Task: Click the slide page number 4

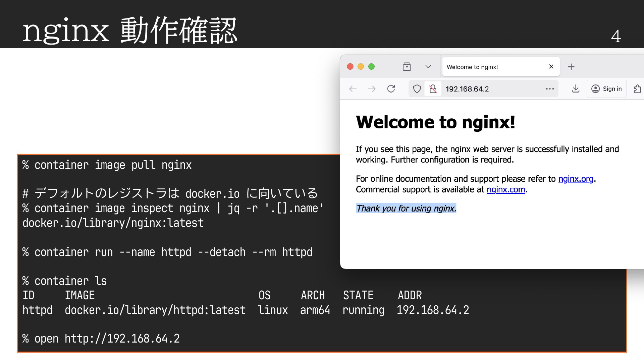Action: (x=616, y=36)
